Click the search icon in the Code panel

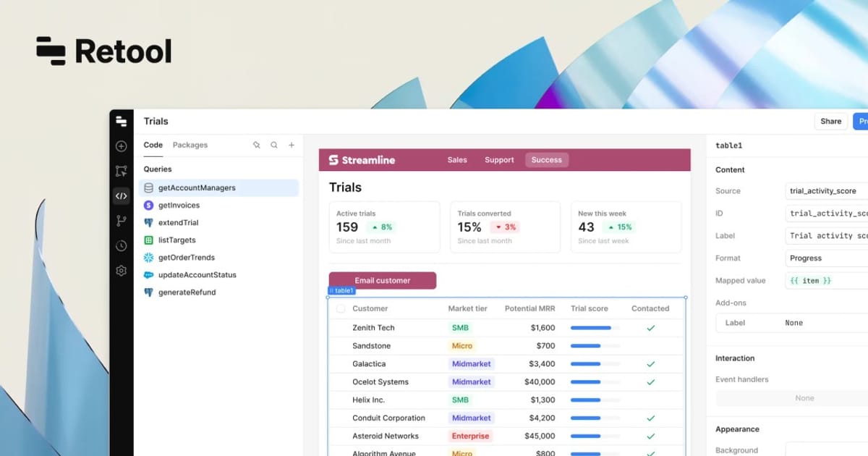coord(274,145)
